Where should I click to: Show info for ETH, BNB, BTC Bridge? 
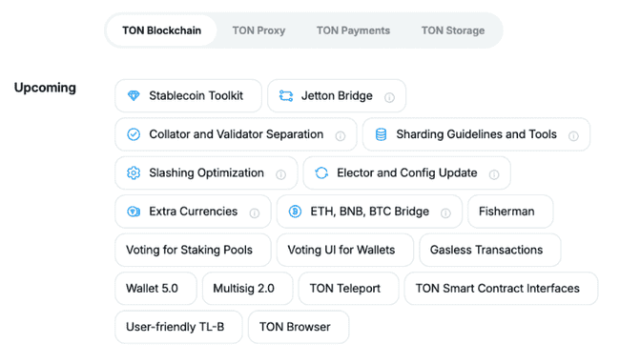point(445,213)
